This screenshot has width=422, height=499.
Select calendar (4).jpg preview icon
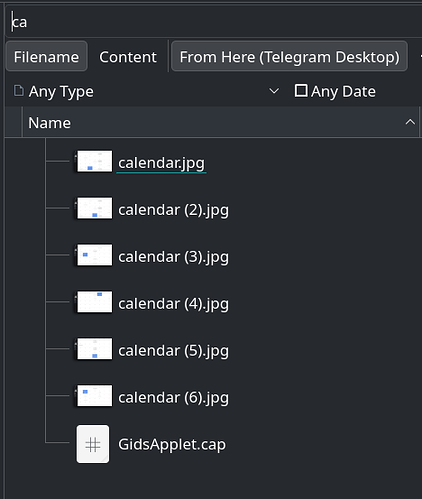pos(94,302)
